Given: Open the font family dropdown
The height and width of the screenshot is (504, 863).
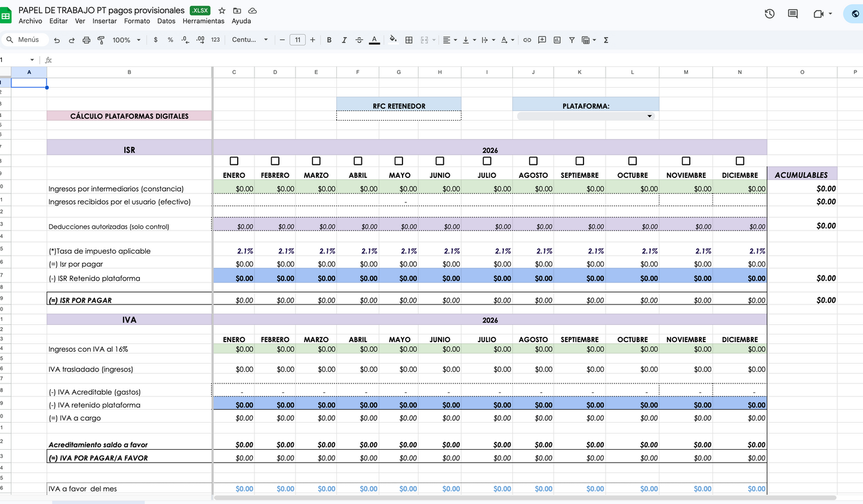Looking at the screenshot, I should click(250, 40).
